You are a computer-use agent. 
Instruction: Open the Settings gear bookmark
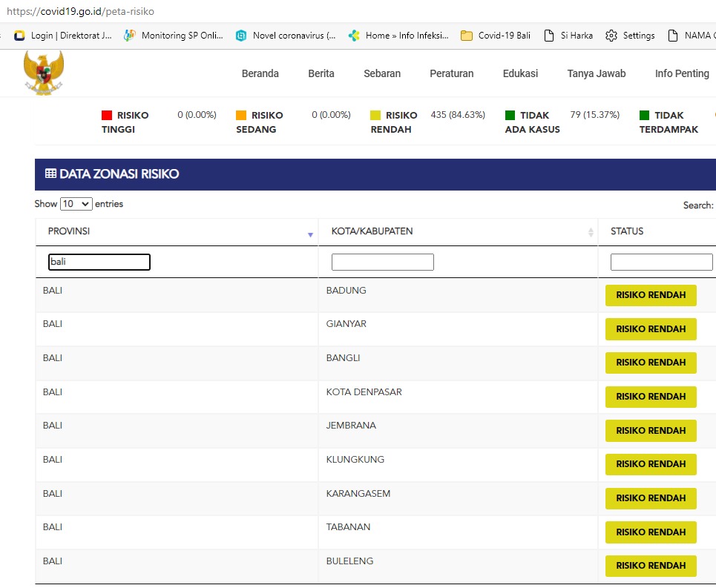[630, 36]
